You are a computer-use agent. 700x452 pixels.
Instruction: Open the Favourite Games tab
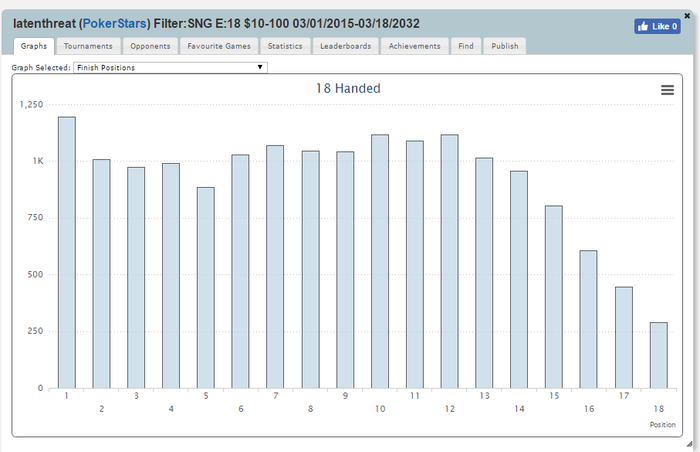pos(219,46)
